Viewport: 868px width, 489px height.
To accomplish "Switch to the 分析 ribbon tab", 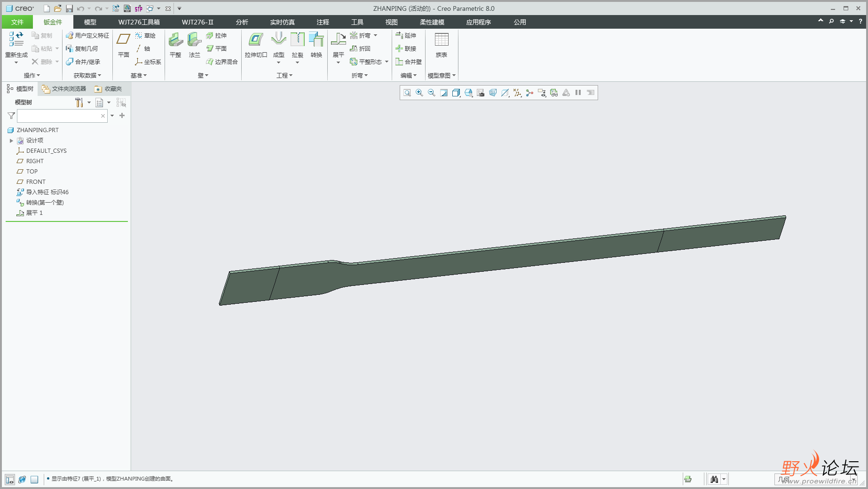I will pyautogui.click(x=242, y=22).
